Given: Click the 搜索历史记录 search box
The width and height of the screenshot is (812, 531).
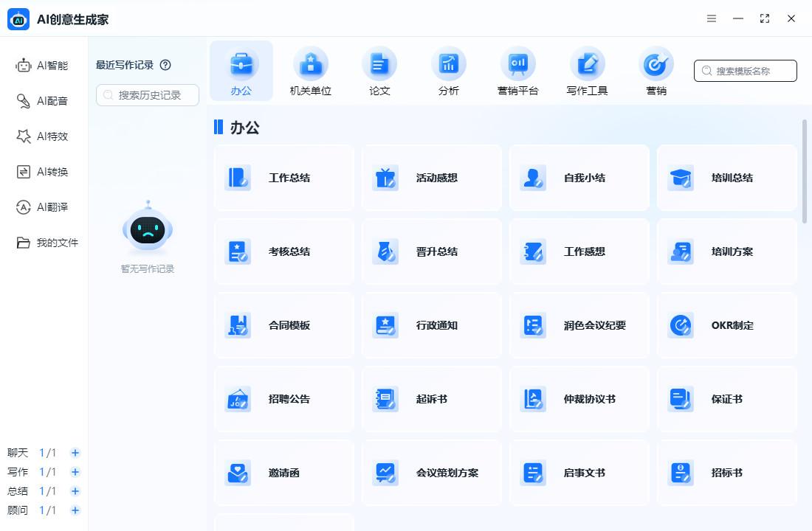Looking at the screenshot, I should click(x=147, y=95).
